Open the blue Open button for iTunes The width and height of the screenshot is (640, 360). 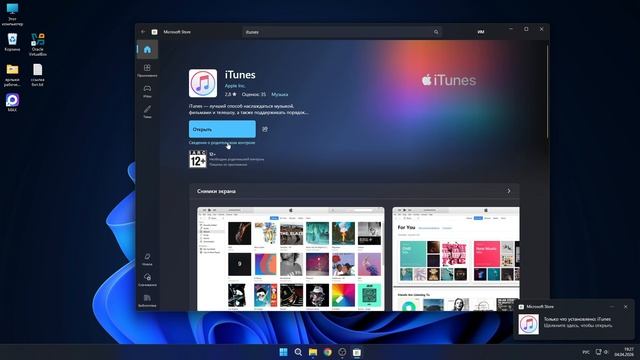(222, 129)
